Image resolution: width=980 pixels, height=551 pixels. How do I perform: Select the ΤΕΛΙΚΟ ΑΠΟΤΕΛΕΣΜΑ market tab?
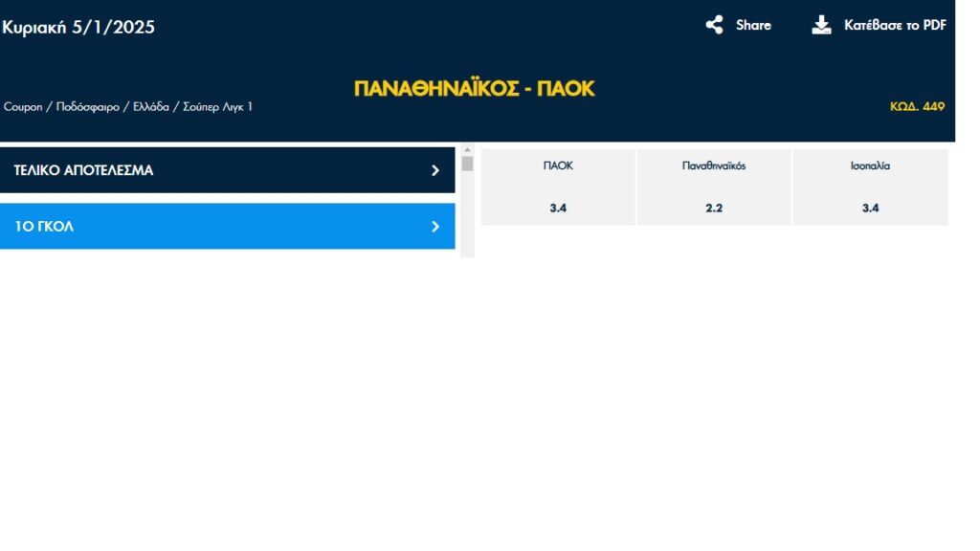click(x=84, y=170)
